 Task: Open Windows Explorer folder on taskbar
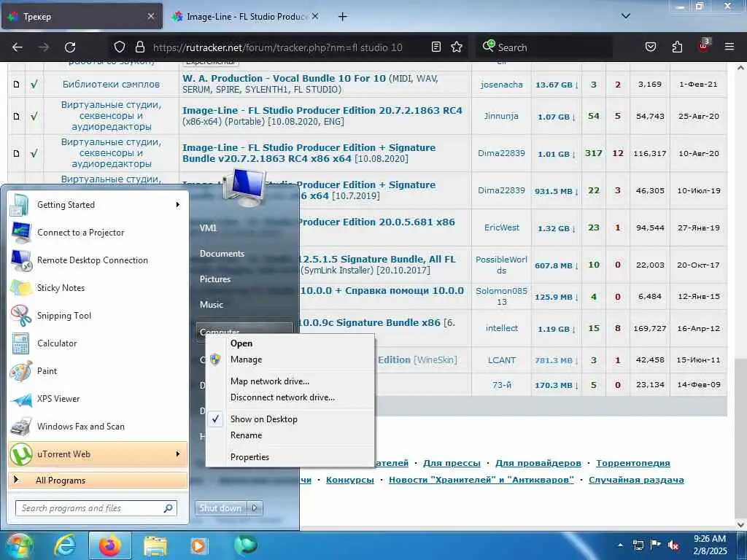coord(155,545)
